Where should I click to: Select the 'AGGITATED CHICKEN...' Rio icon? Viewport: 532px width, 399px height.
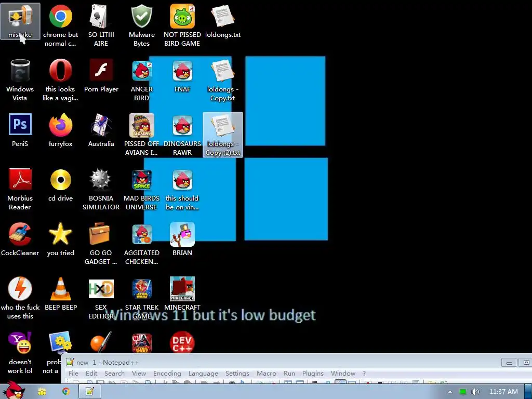coord(141,243)
